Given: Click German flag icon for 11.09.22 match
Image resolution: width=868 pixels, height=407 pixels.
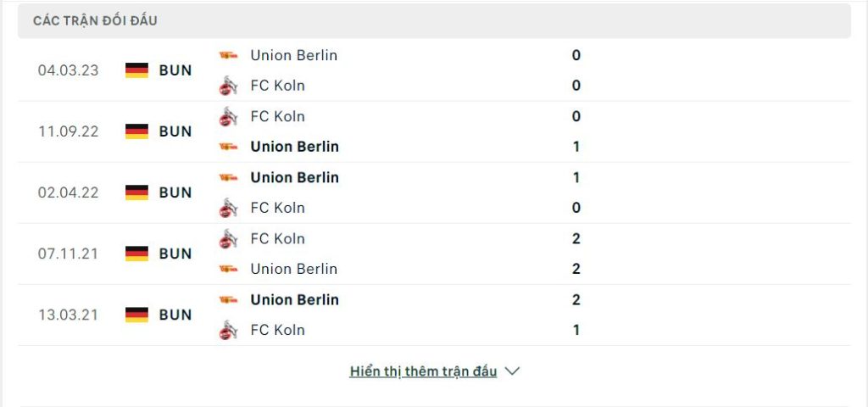Looking at the screenshot, I should [x=136, y=131].
